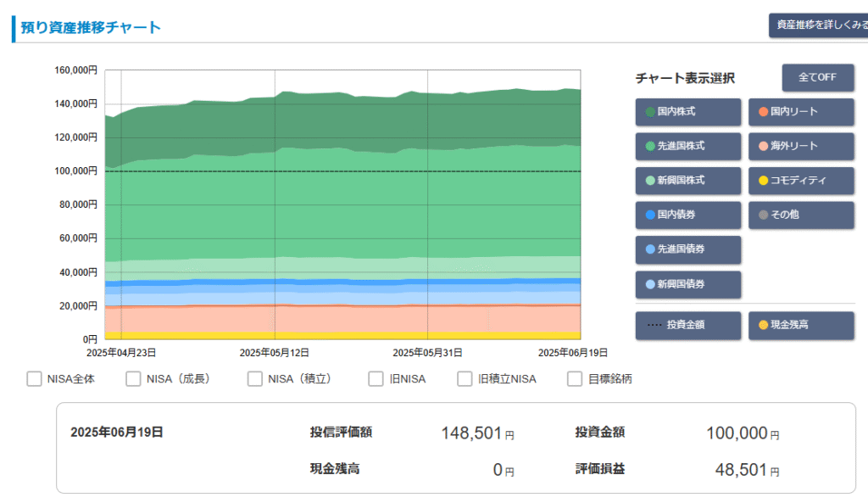Toggle その他 chart series button
Screen dimensions: 868x503
[801, 215]
